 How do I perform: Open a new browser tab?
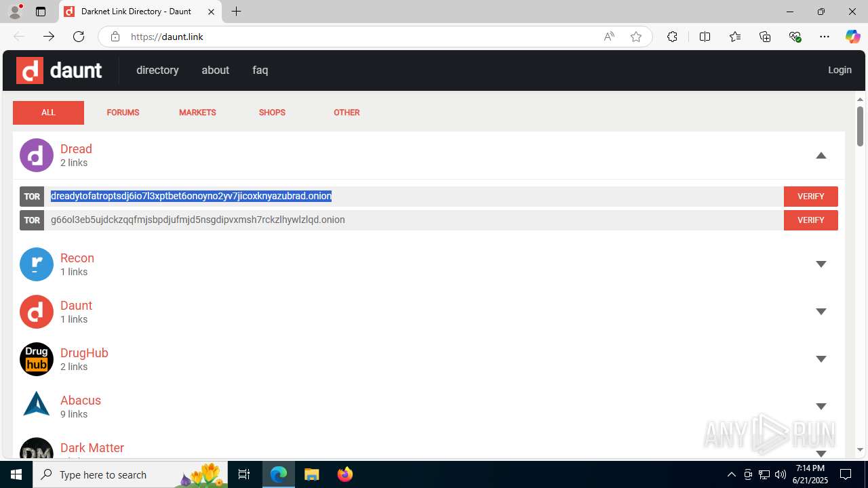coord(236,12)
